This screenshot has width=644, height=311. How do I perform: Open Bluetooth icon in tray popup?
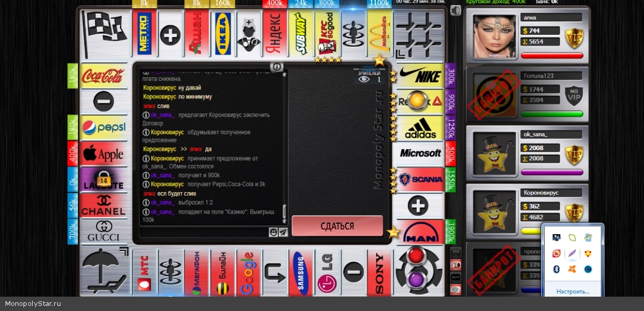pyautogui.click(x=556, y=269)
